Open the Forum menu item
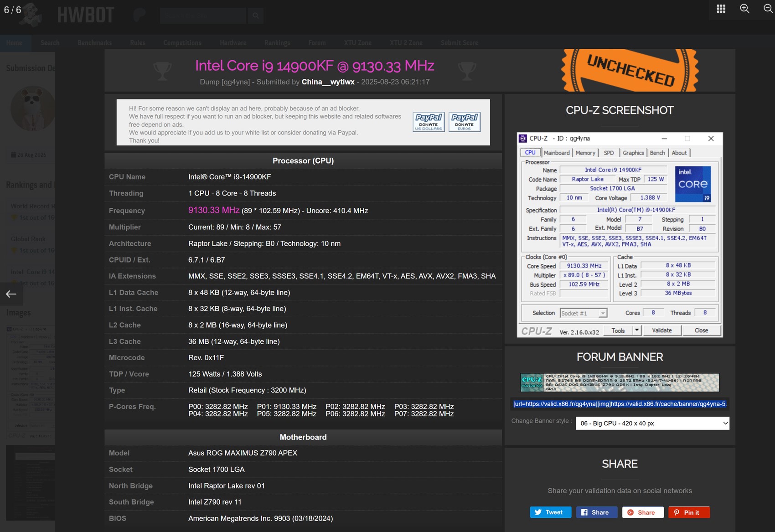The image size is (775, 532). [317, 43]
